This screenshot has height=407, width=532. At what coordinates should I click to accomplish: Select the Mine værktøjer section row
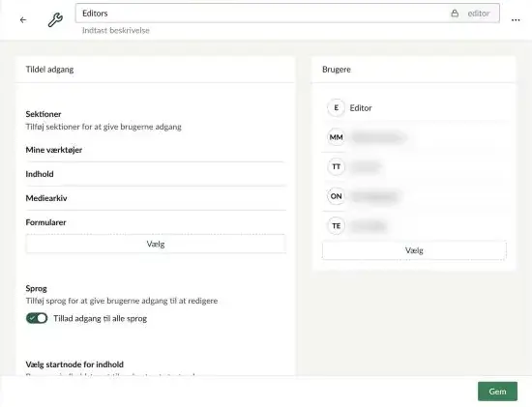(156, 150)
